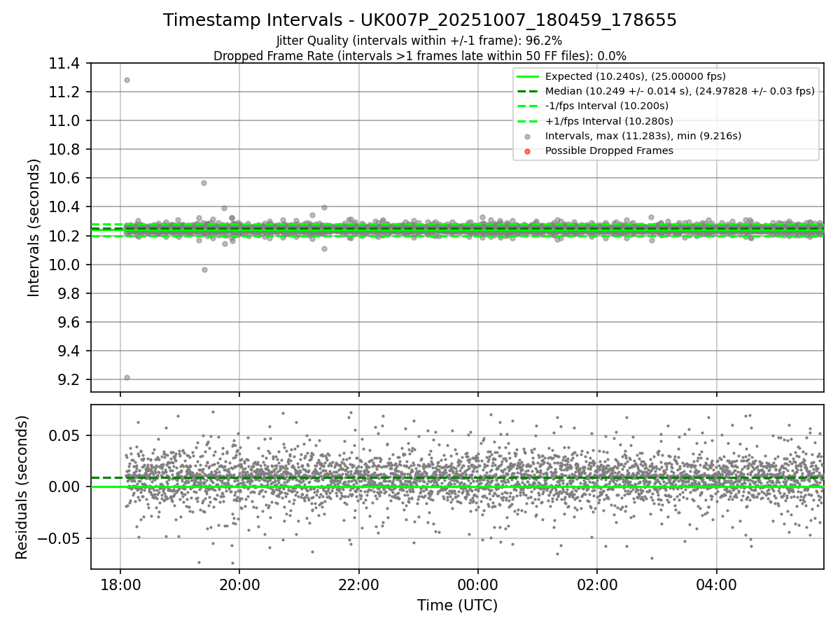Select legend entry '+1/fps Interval (10.280s)'
This screenshot has height=630, width=840.
(608, 120)
